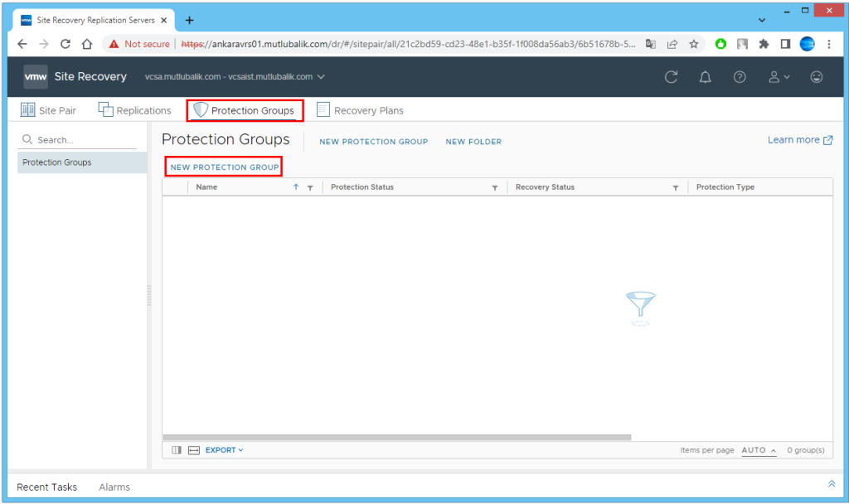Open the Items per page AUTO selector
Viewport: 849px width, 504px height.
[759, 450]
